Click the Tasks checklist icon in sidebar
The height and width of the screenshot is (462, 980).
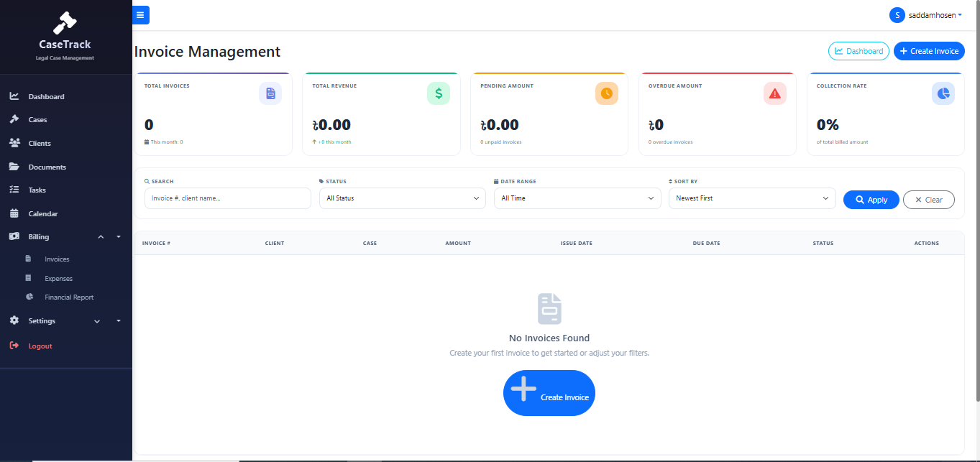tap(14, 190)
